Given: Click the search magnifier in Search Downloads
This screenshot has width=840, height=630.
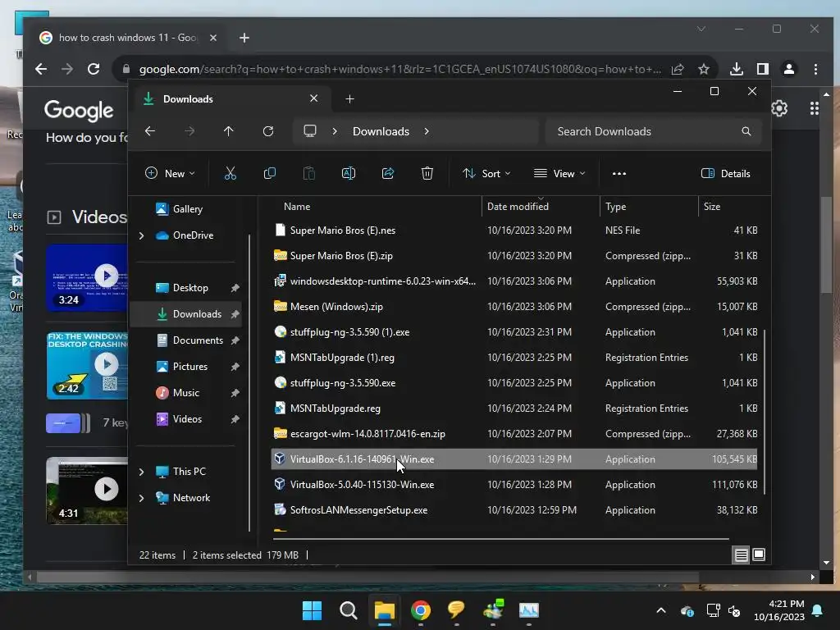Looking at the screenshot, I should click(x=746, y=131).
